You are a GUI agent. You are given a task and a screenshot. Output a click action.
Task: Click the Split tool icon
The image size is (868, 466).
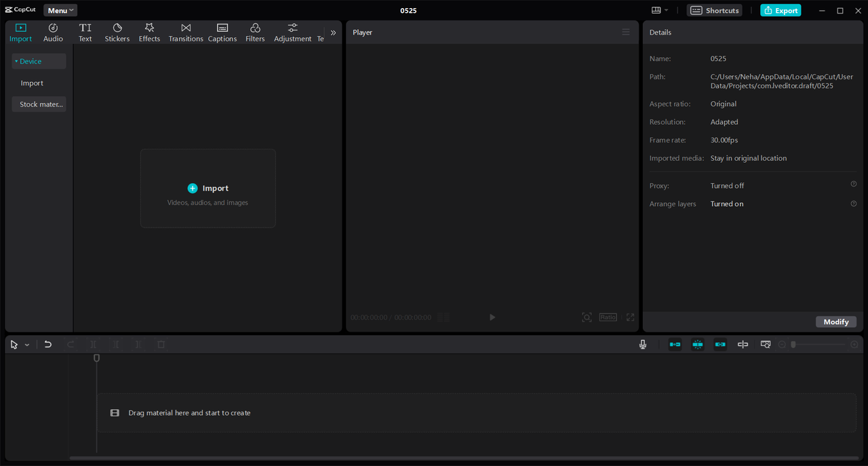coord(94,345)
